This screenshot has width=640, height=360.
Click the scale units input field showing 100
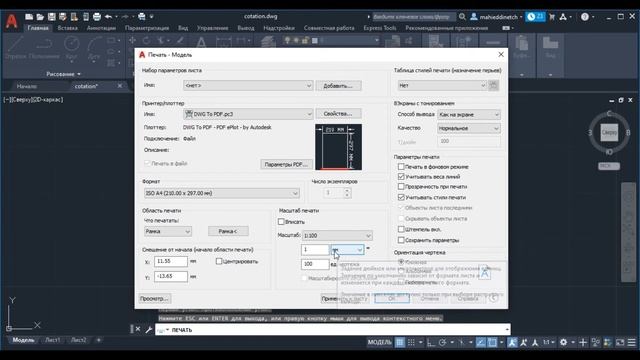tap(315, 264)
